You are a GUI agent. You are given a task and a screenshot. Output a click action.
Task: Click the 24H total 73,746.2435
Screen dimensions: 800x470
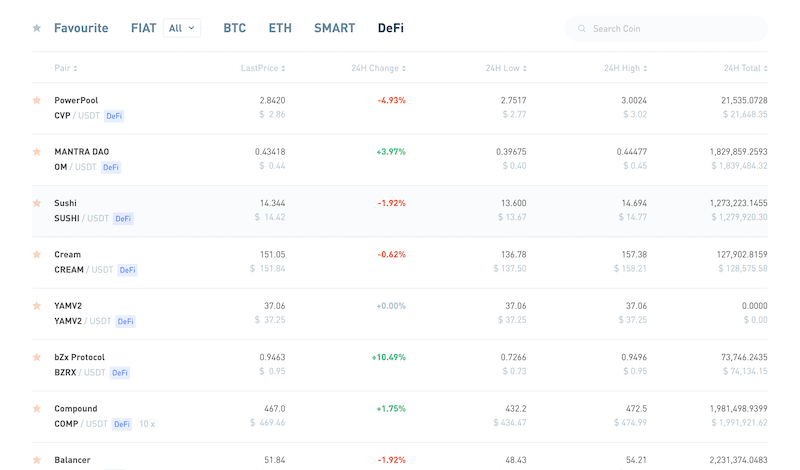click(x=744, y=357)
